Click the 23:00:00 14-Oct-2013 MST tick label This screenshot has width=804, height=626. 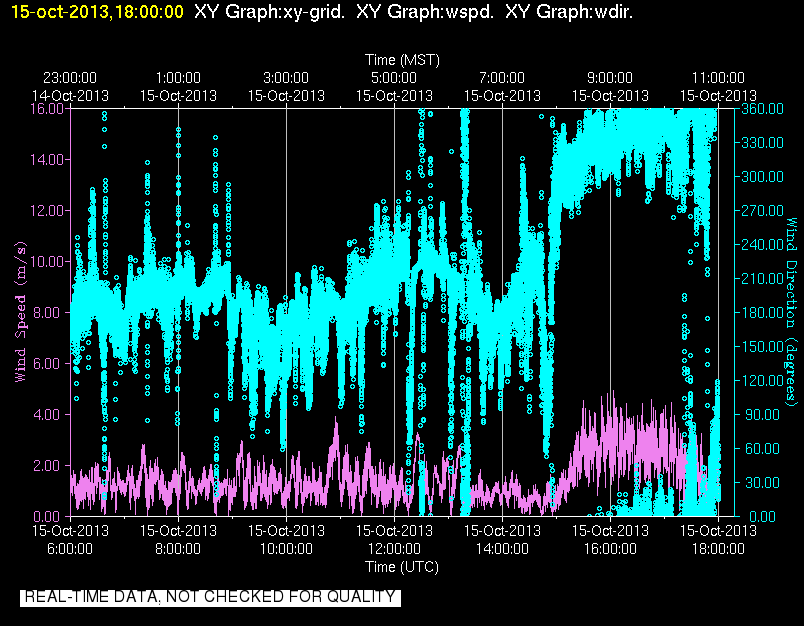70,87
